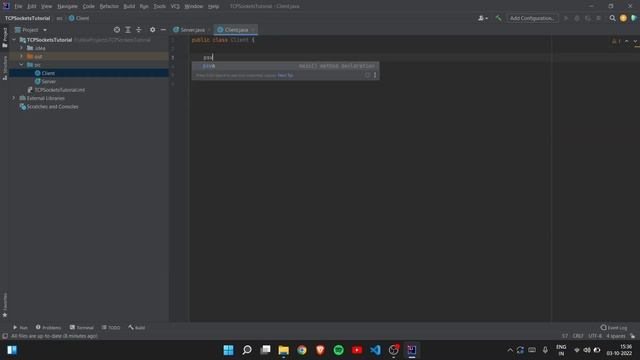The height and width of the screenshot is (360, 640).
Task: Open the Build tool window
Action: (137, 327)
